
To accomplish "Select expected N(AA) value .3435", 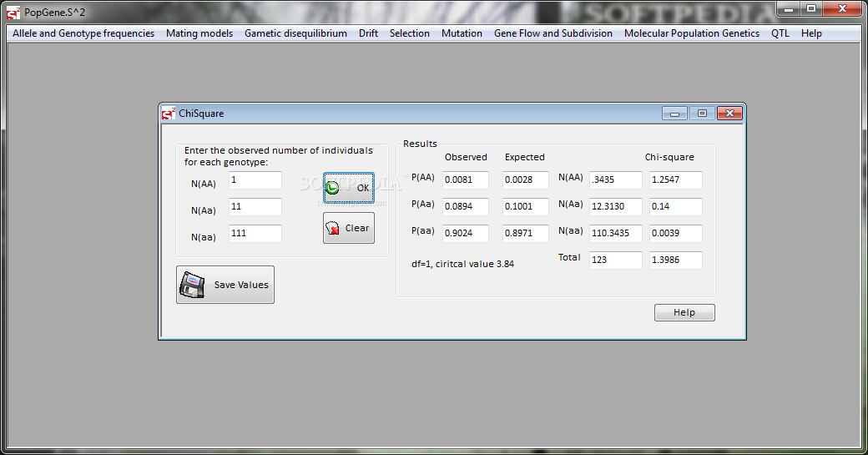I will 616,179.
